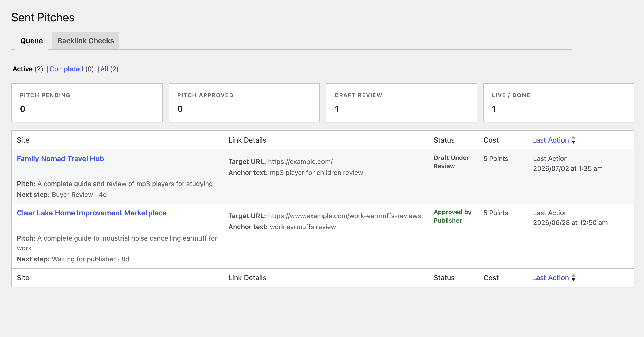Image resolution: width=644 pixels, height=337 pixels.
Task: Show Completed pitches filter
Action: pos(66,69)
